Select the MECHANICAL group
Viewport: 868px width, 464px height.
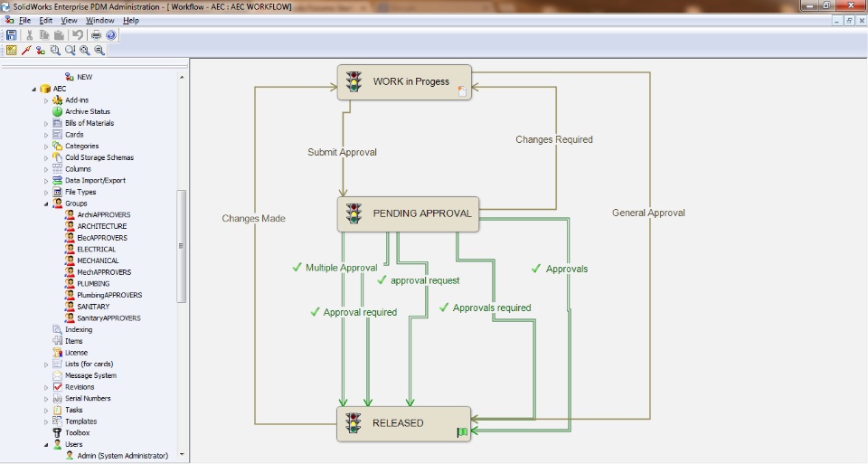98,260
